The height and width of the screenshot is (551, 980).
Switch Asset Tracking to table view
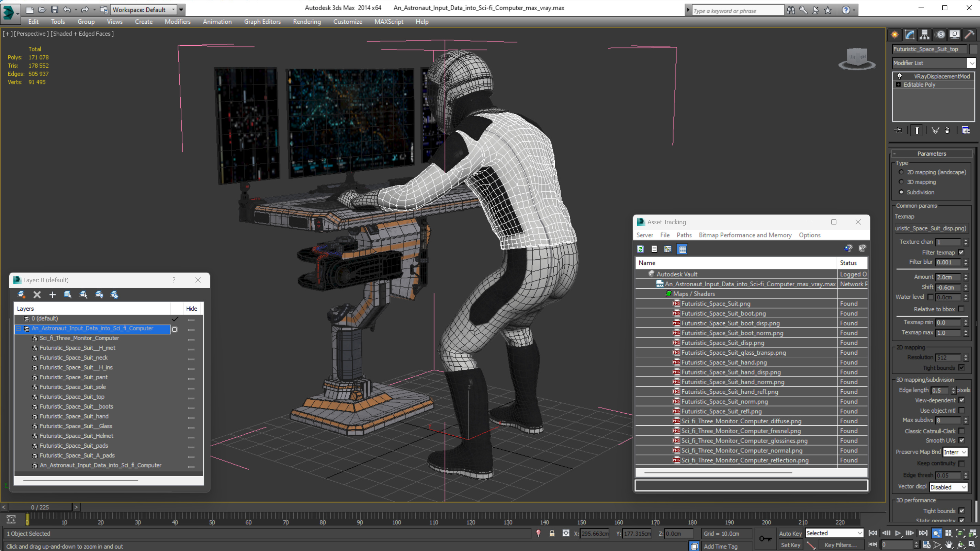tap(683, 249)
